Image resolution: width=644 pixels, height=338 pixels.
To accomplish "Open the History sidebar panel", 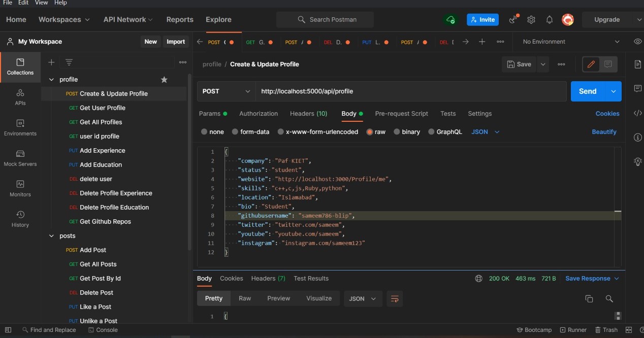I will point(20,219).
